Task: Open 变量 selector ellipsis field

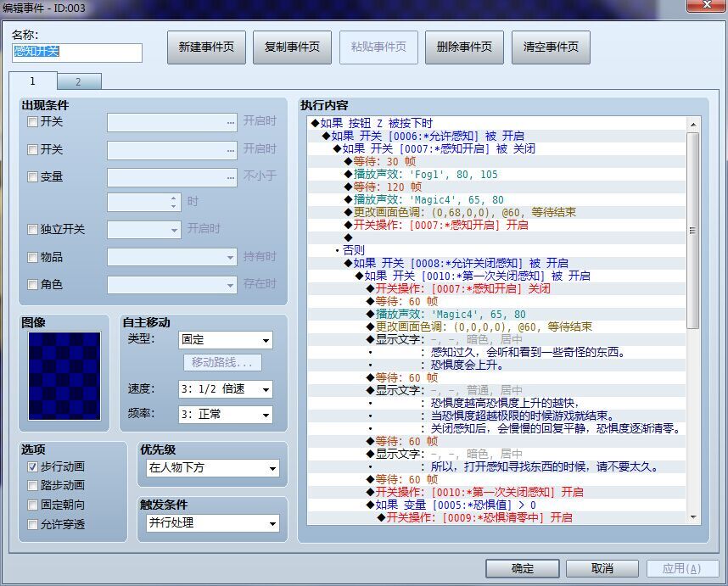Action: pyautogui.click(x=172, y=178)
